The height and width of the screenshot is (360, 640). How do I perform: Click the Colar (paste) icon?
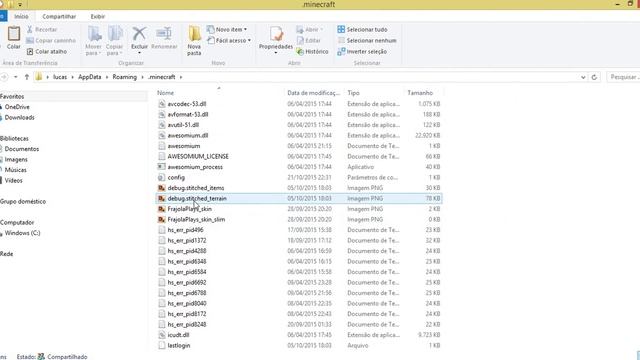[13, 34]
